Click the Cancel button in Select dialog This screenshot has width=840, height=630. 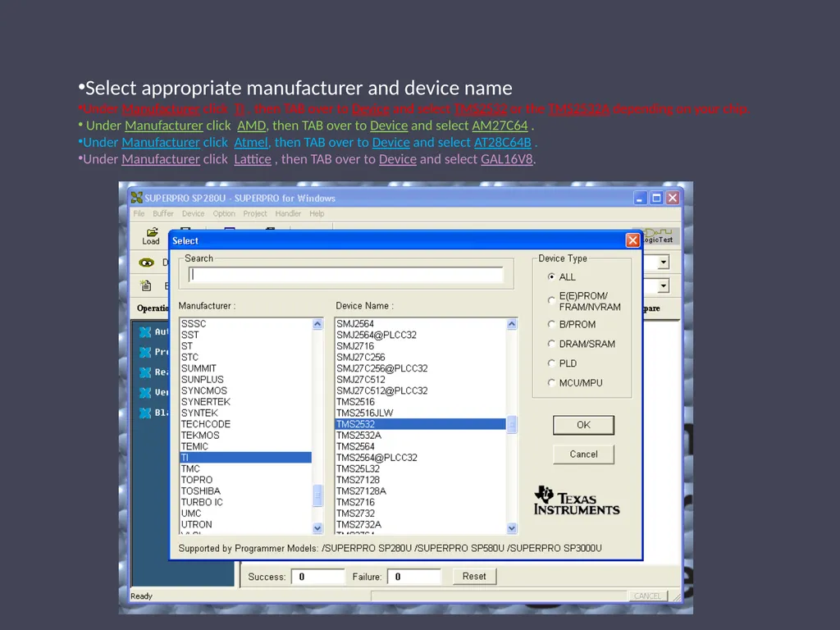tap(583, 454)
